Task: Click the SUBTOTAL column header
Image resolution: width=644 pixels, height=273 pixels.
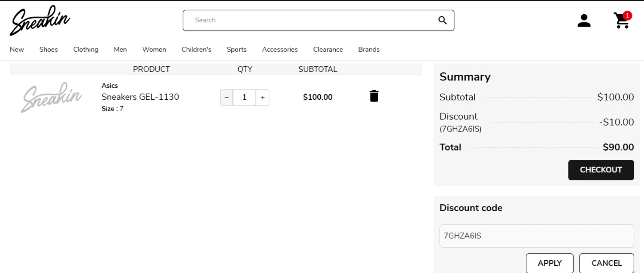Action: pyautogui.click(x=318, y=69)
